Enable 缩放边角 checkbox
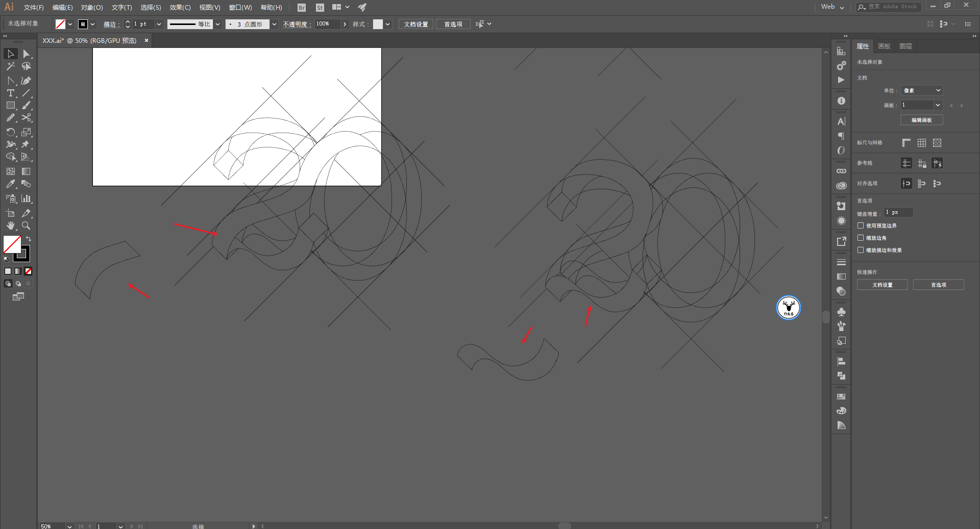Screen dimensions: 980x529 [x=861, y=238]
